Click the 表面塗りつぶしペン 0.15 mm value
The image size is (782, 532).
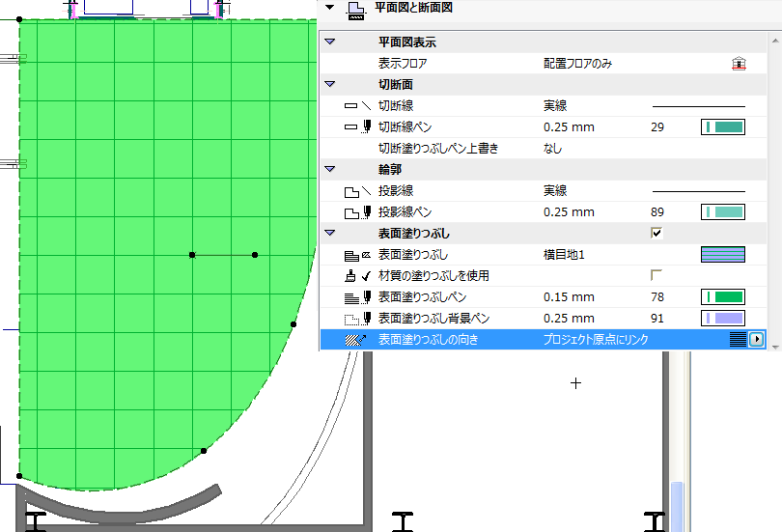pyautogui.click(x=569, y=296)
